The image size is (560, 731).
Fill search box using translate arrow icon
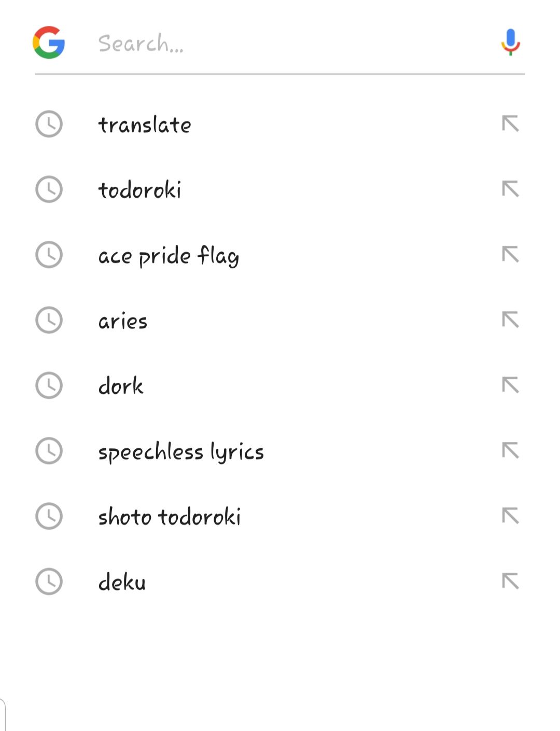pyautogui.click(x=511, y=124)
